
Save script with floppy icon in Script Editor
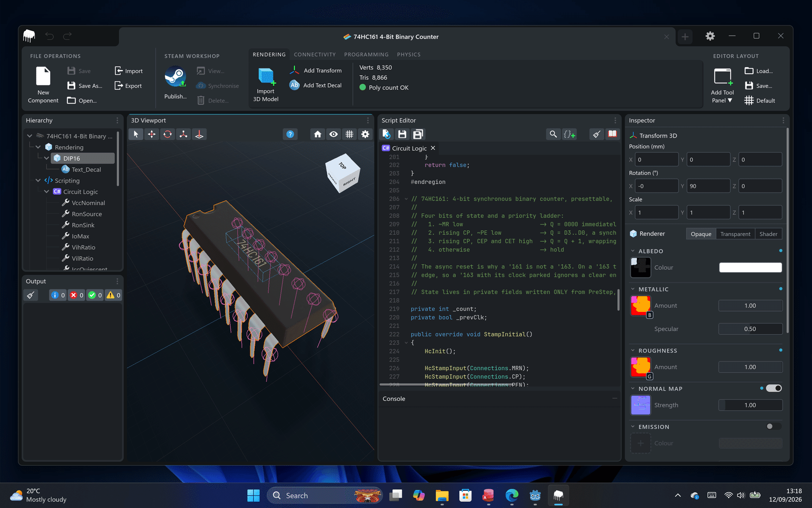tap(402, 134)
